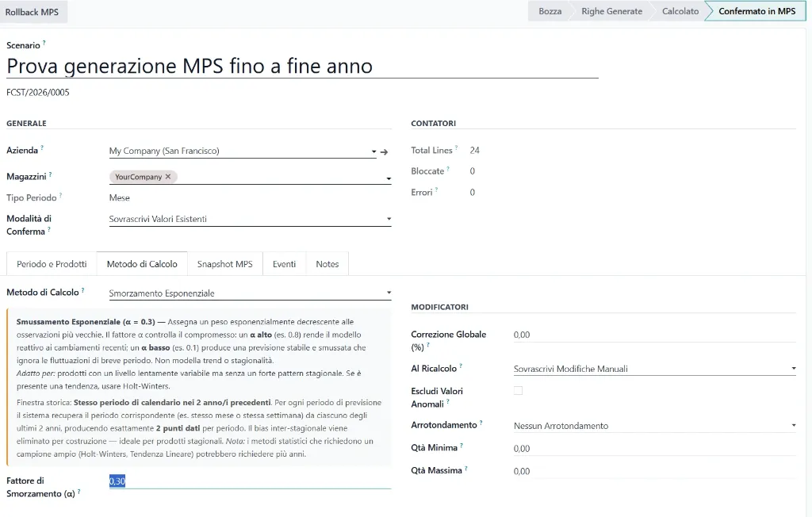Click the Fattore di Smorzamento value field
812x517 pixels.
click(x=117, y=481)
